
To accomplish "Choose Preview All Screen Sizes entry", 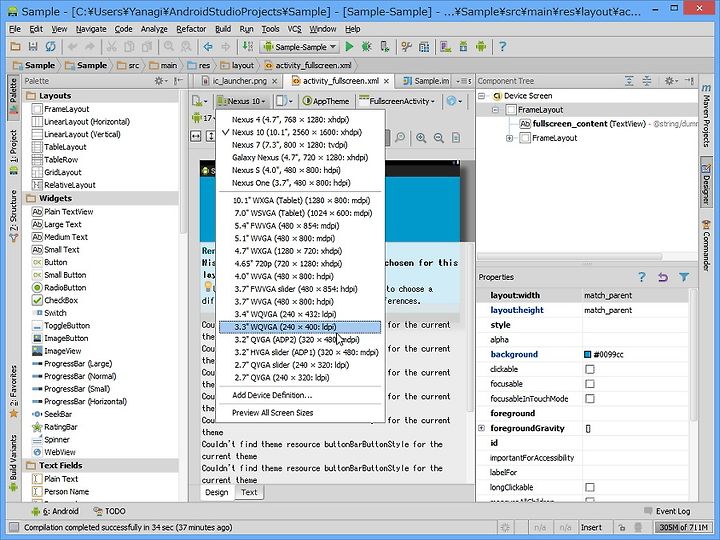I will [x=300, y=413].
